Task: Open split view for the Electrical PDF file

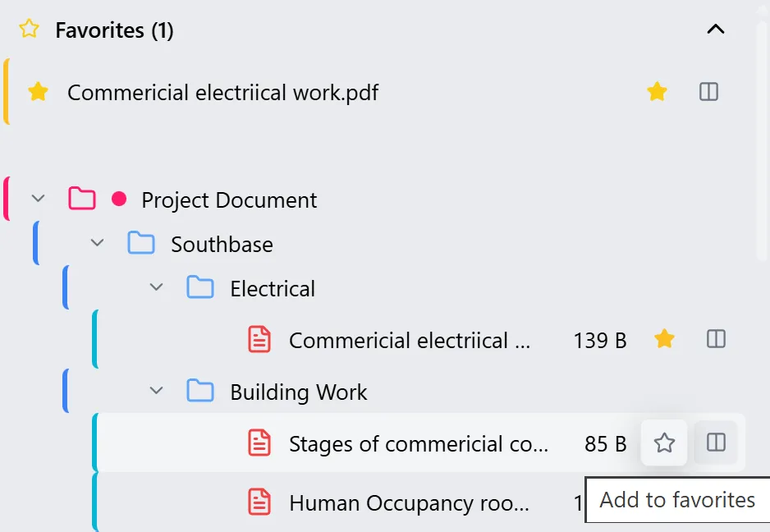Action: click(716, 339)
